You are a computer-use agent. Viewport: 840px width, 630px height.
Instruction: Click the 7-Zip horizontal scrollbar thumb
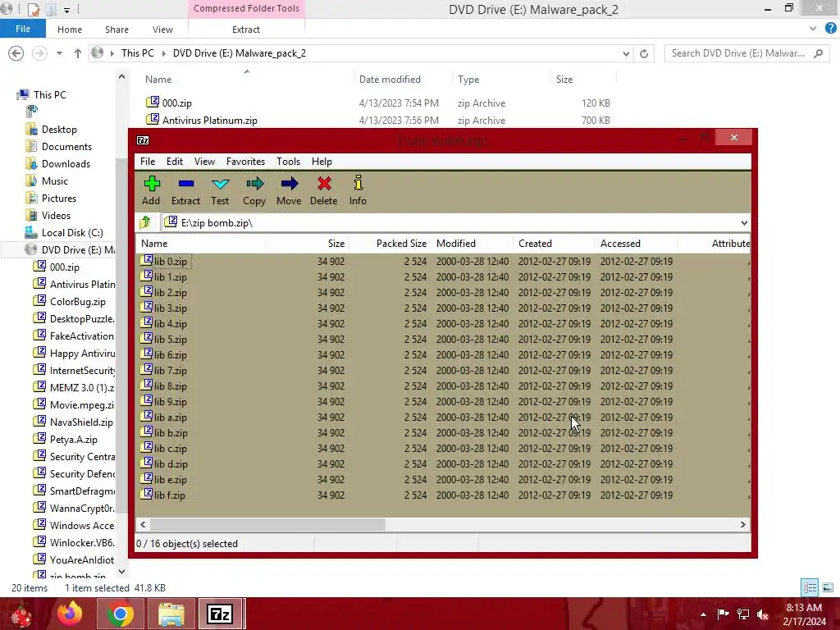pyautogui.click(x=267, y=524)
